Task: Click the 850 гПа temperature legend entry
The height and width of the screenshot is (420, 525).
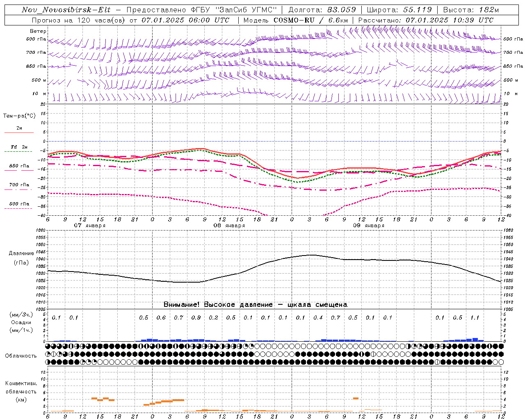Action: click(x=19, y=166)
